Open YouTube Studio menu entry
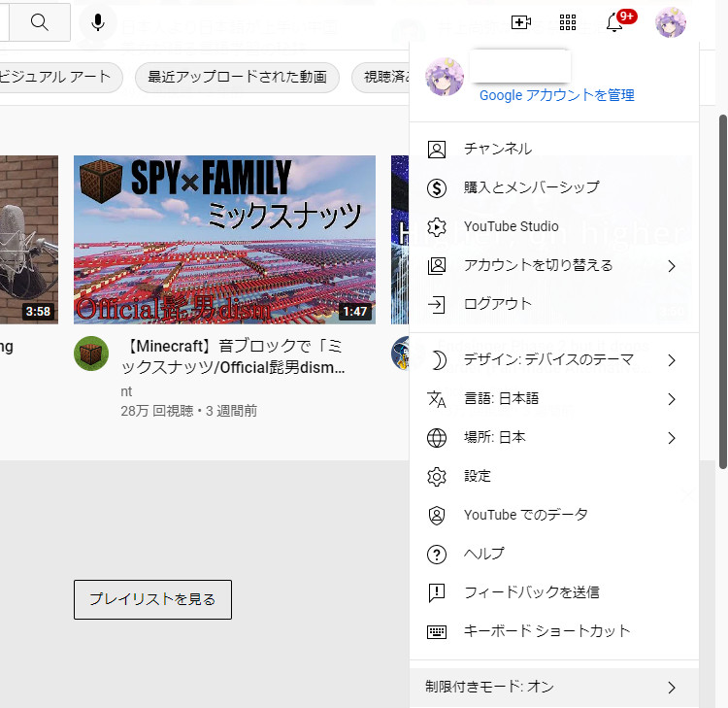The width and height of the screenshot is (728, 708). 554,226
